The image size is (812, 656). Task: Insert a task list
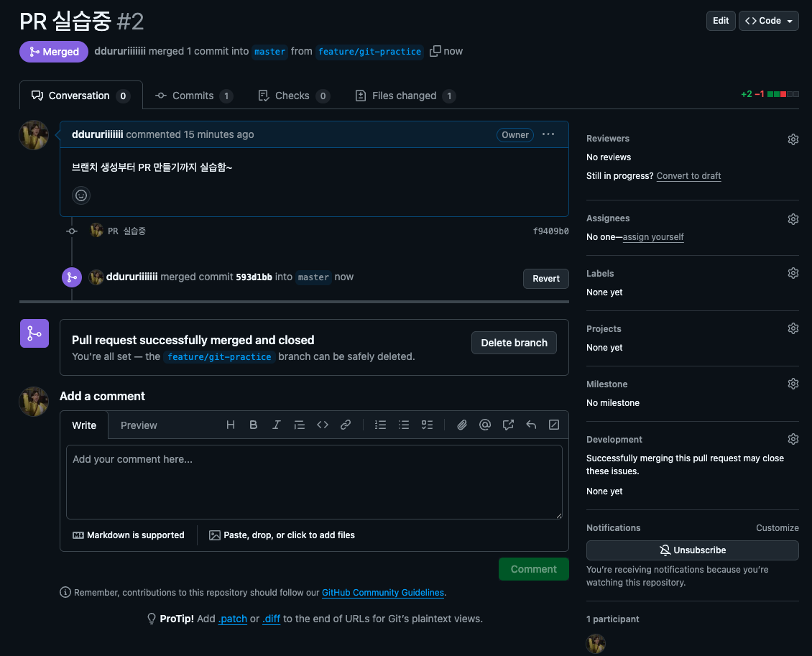(428, 425)
